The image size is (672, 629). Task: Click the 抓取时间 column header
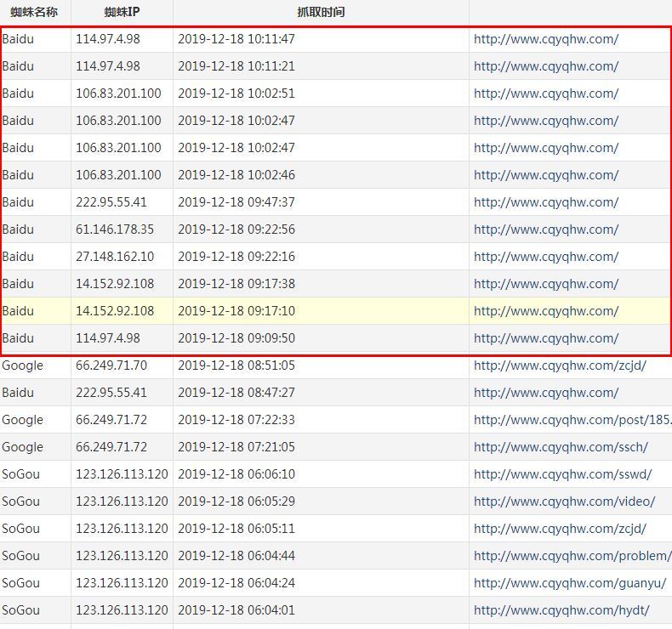pos(321,12)
